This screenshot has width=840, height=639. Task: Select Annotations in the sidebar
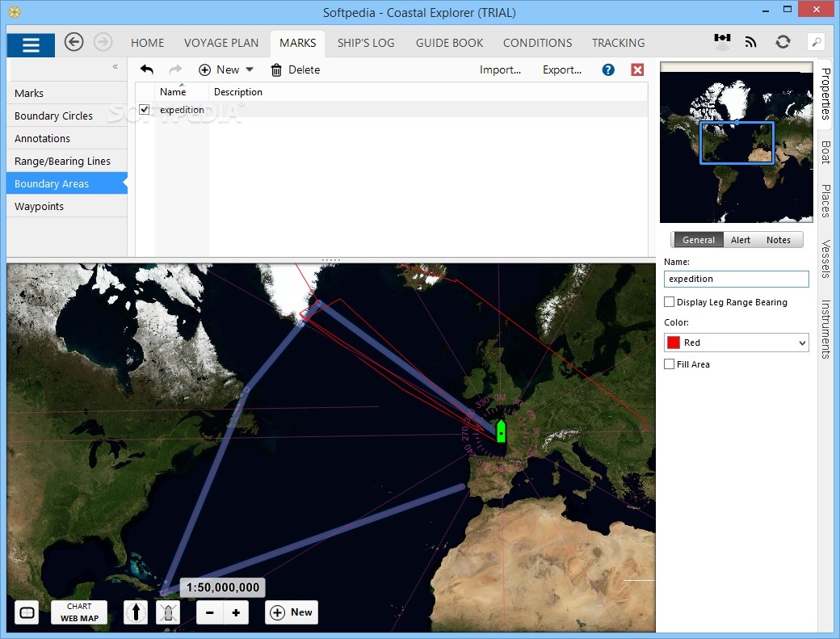(67, 138)
